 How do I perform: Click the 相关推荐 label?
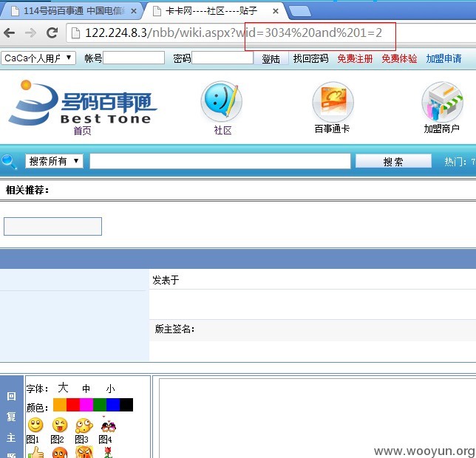coord(27,190)
